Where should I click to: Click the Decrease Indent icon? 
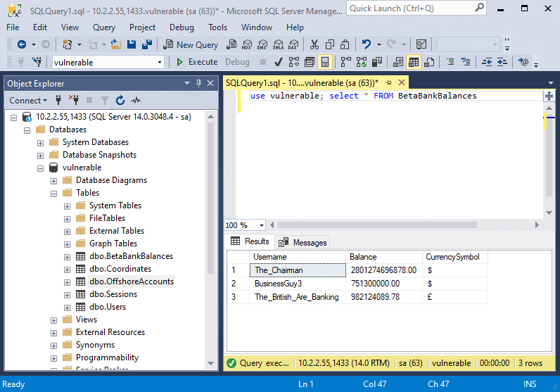point(487,62)
